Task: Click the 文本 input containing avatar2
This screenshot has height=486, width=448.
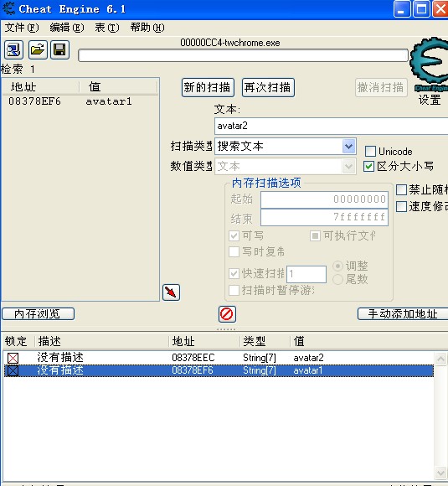Action: coord(331,126)
